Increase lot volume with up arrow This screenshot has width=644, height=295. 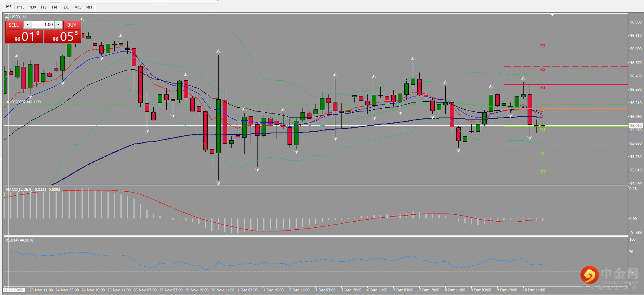(x=58, y=25)
